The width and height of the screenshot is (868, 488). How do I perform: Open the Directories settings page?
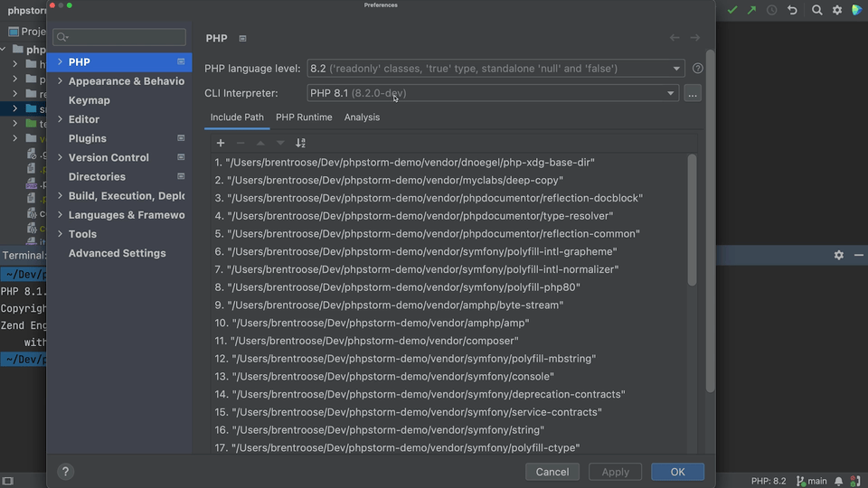[x=97, y=177]
